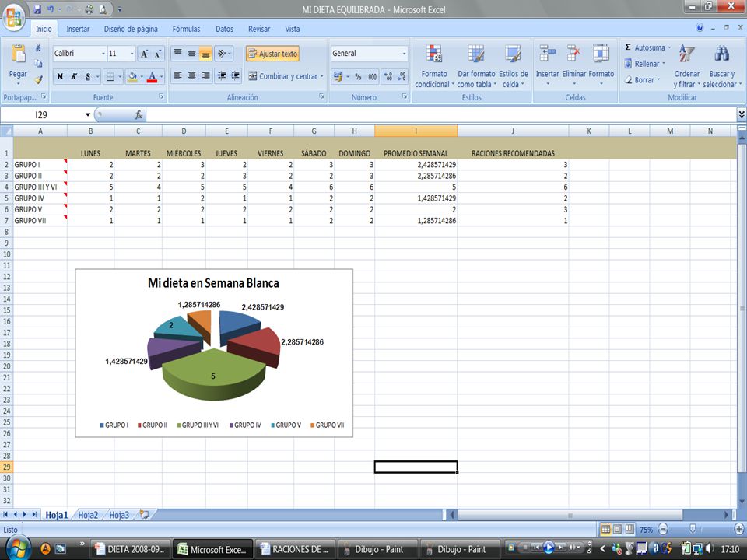Center text horizontally in cell

191,75
